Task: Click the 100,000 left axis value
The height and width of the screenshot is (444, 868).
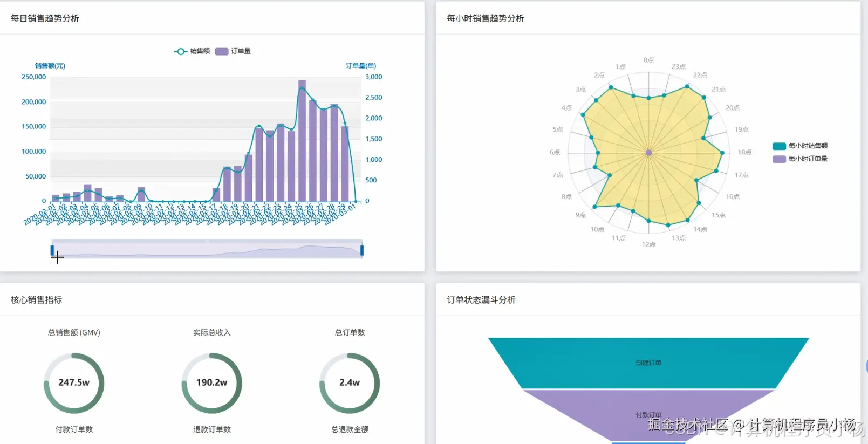Action: pos(33,152)
